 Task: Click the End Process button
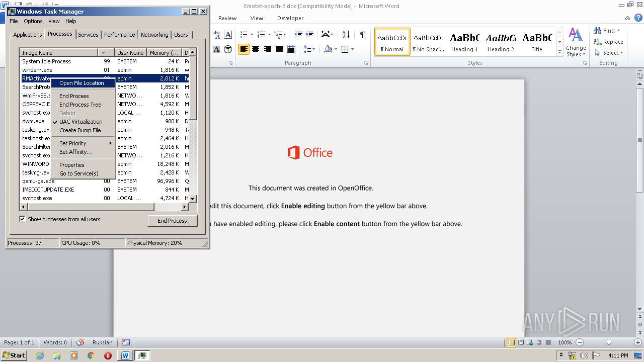coord(172,221)
